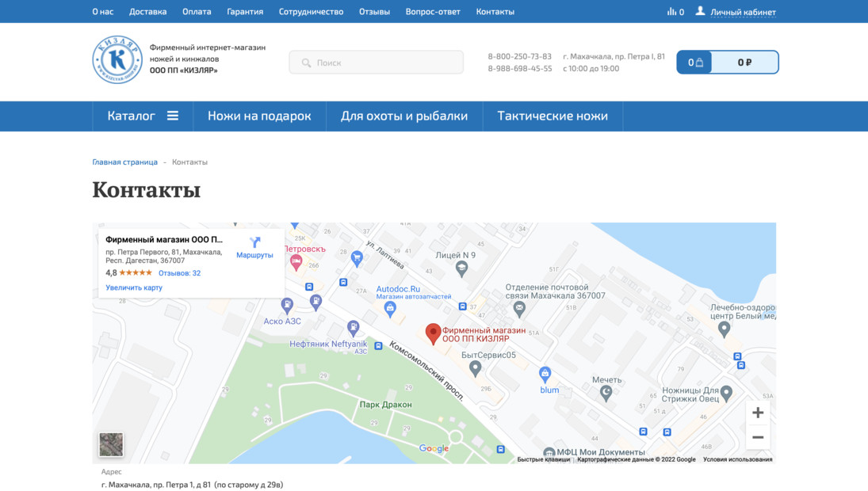Open Для охоты и рыбалки category

point(404,116)
